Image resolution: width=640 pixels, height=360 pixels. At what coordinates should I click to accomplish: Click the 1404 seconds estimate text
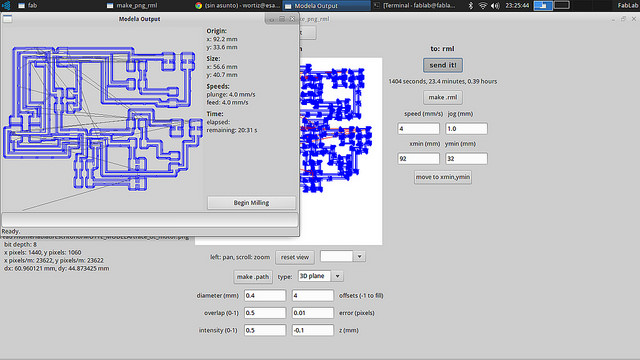point(442,81)
